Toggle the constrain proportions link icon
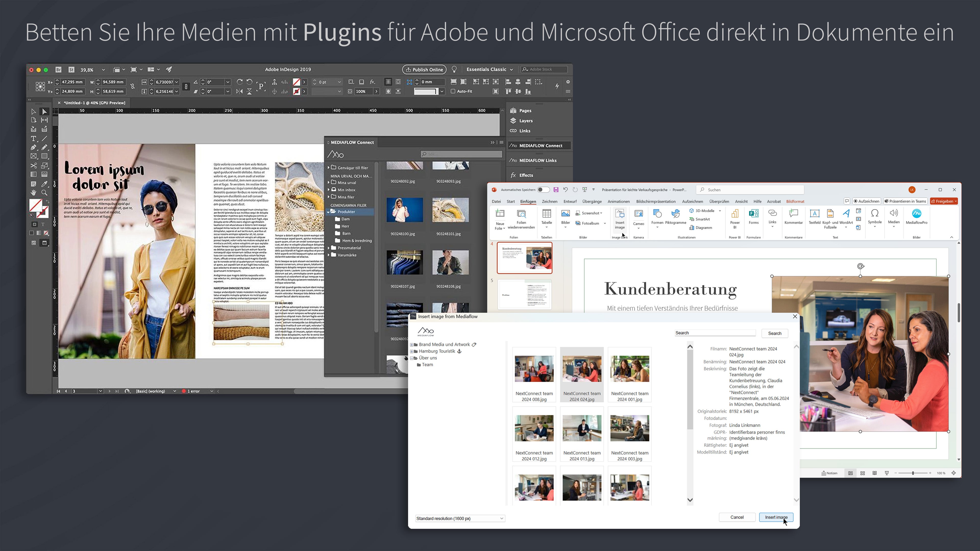 [133, 87]
